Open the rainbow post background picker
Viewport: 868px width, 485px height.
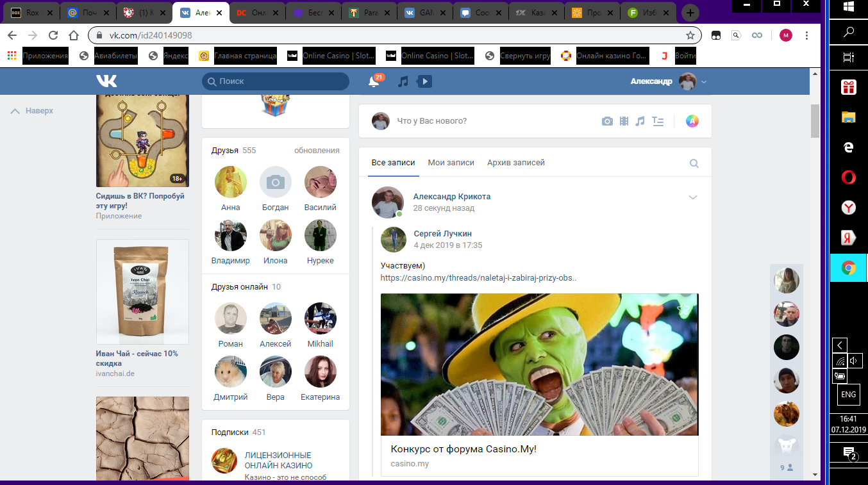pos(692,120)
